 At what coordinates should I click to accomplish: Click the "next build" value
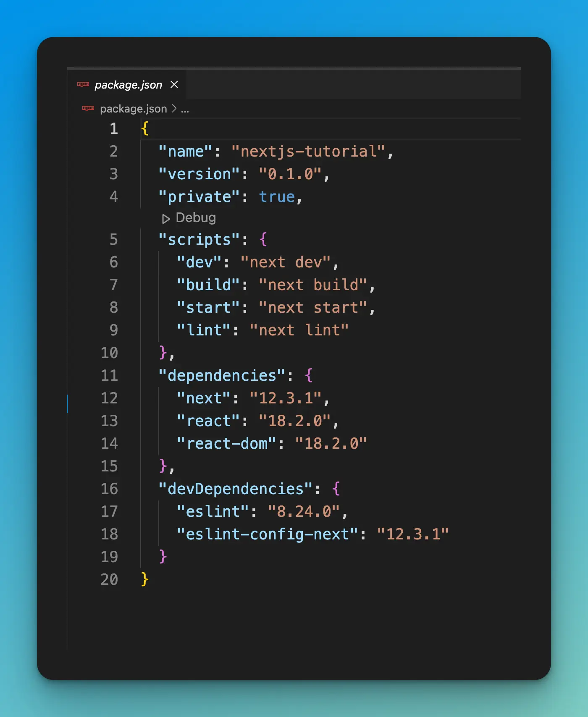(x=313, y=285)
